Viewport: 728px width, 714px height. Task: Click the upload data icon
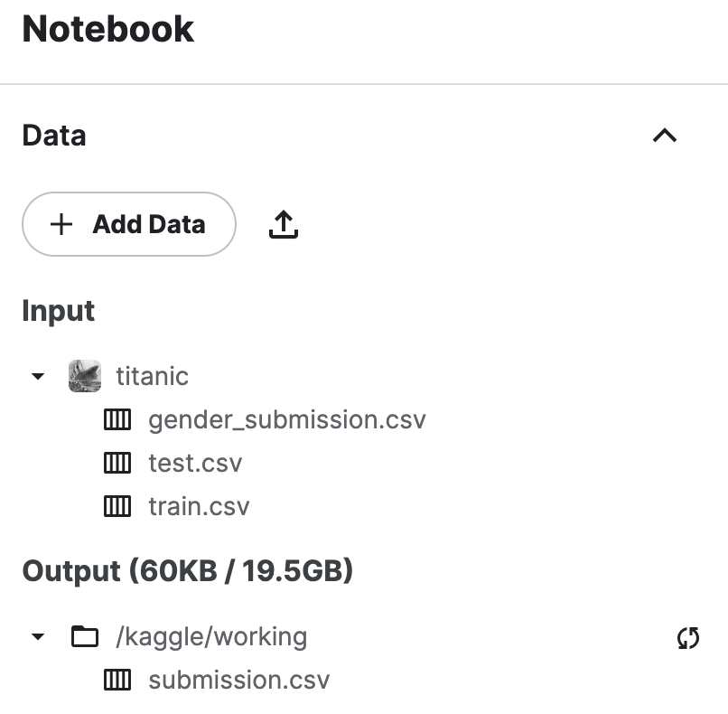coord(284,224)
